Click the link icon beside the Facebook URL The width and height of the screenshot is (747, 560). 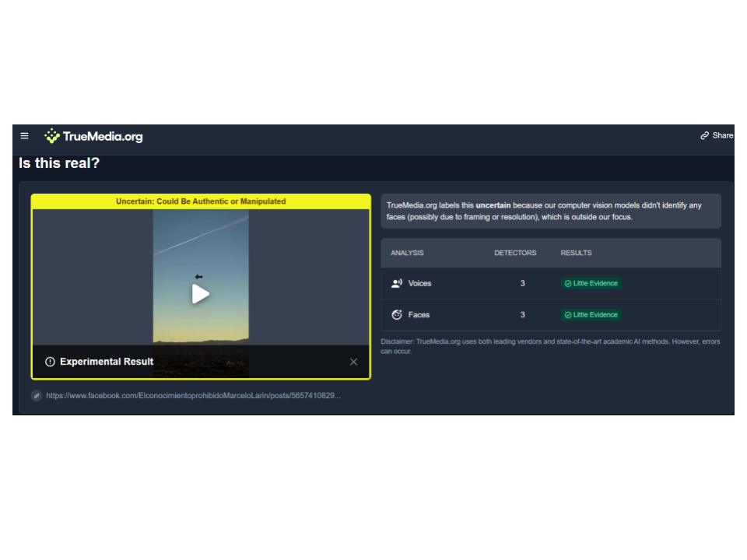pos(37,396)
